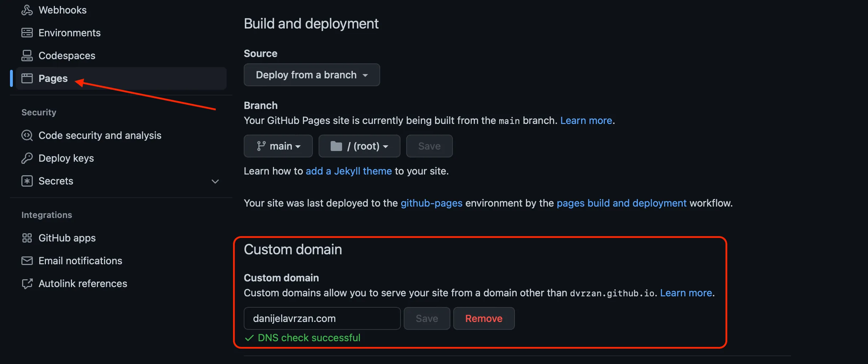
Task: Expand the Secrets section chevron
Action: [215, 181]
